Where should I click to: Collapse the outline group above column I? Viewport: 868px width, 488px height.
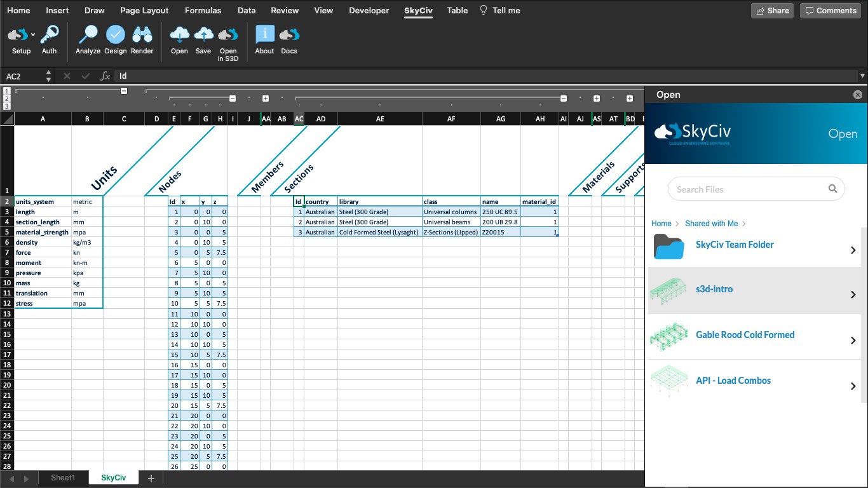coord(233,98)
